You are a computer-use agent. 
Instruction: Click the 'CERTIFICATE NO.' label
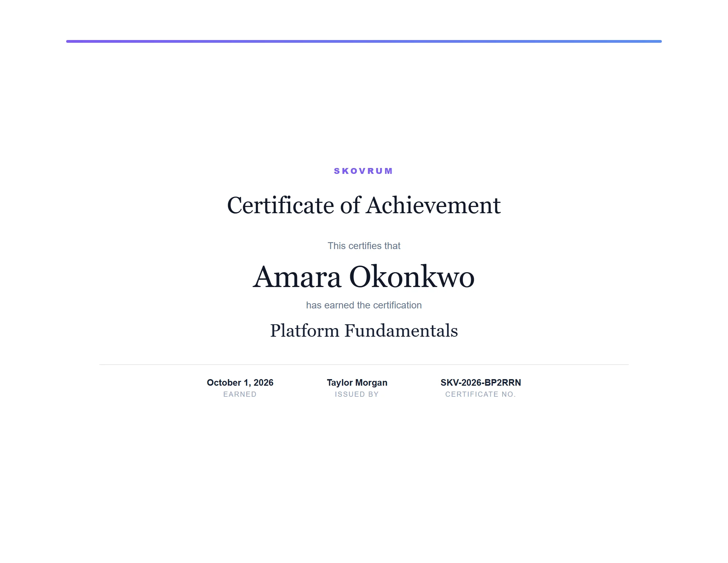[x=481, y=394]
